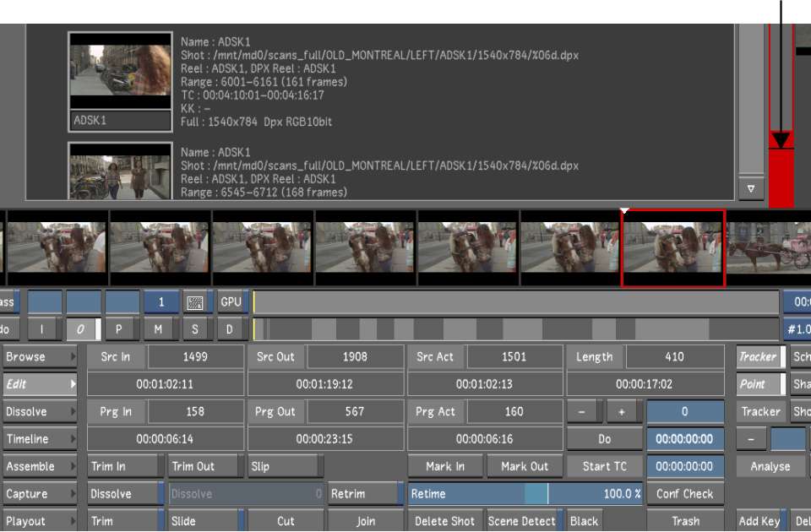Click the Slip button

286,466
